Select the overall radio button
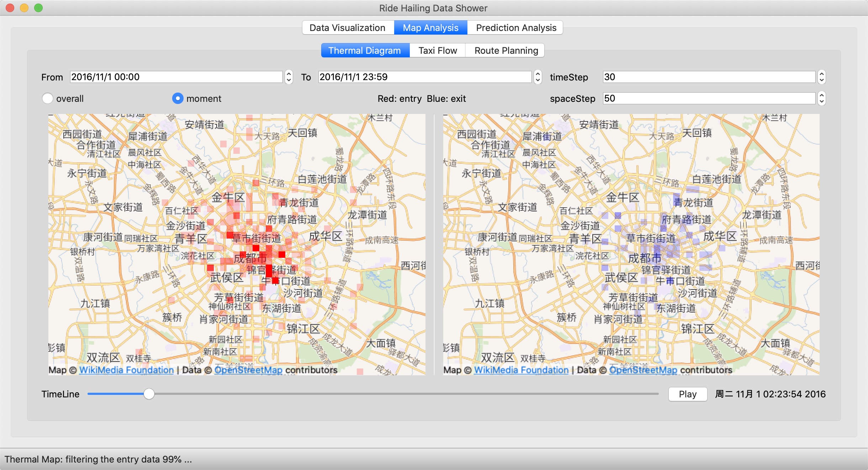868x470 pixels. point(48,98)
